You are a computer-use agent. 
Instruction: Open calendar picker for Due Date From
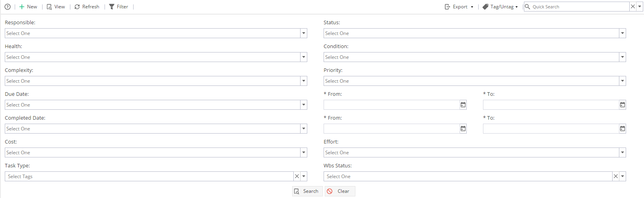[463, 105]
